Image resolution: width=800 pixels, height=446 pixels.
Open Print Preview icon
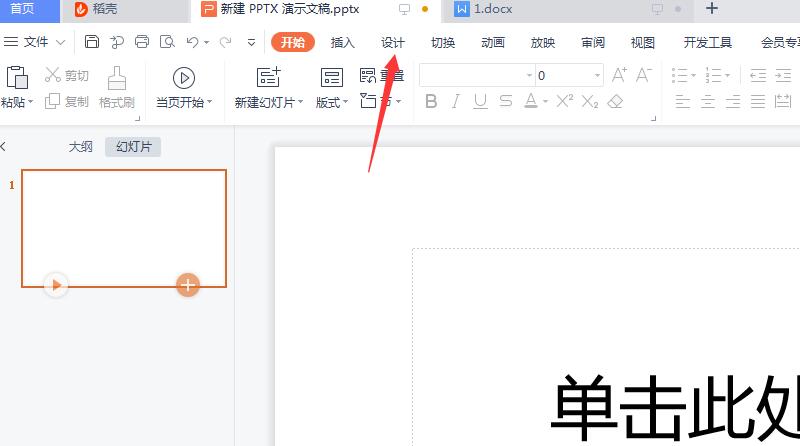pyautogui.click(x=167, y=42)
